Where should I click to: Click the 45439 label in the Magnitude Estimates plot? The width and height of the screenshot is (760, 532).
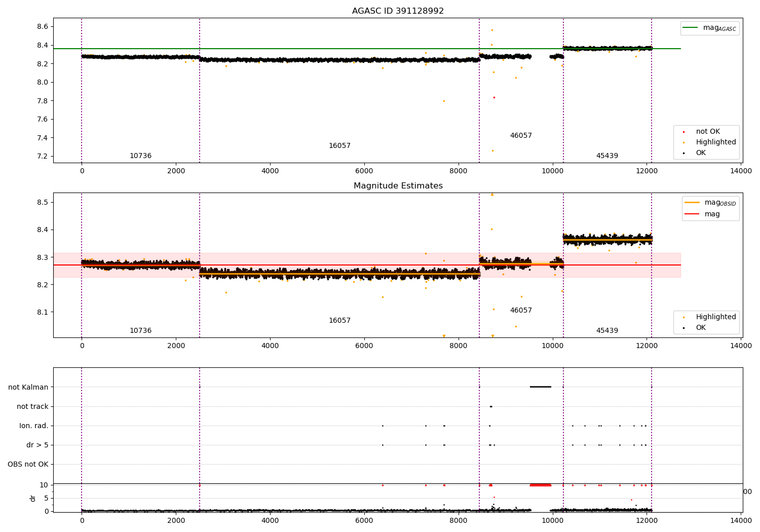(607, 331)
